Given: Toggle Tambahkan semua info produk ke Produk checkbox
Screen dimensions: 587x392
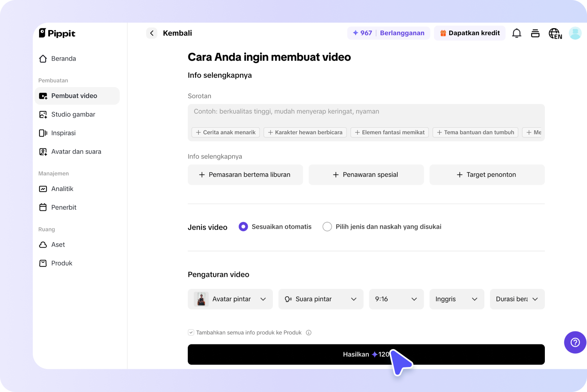Looking at the screenshot, I should pyautogui.click(x=191, y=333).
